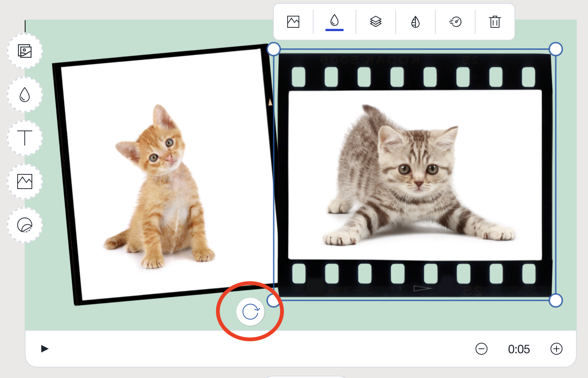588x378 pixels.
Task: Increase duration with the plus button
Action: tap(556, 349)
